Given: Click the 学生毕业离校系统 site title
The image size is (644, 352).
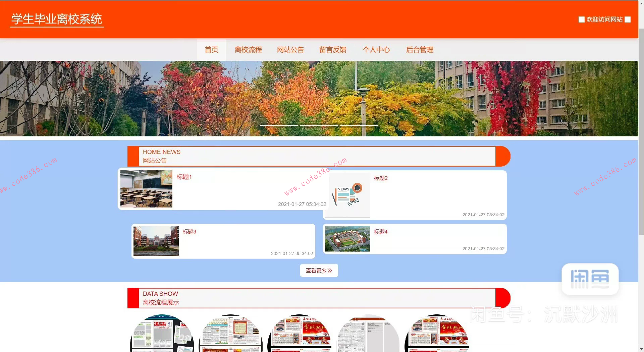Looking at the screenshot, I should click(57, 19).
